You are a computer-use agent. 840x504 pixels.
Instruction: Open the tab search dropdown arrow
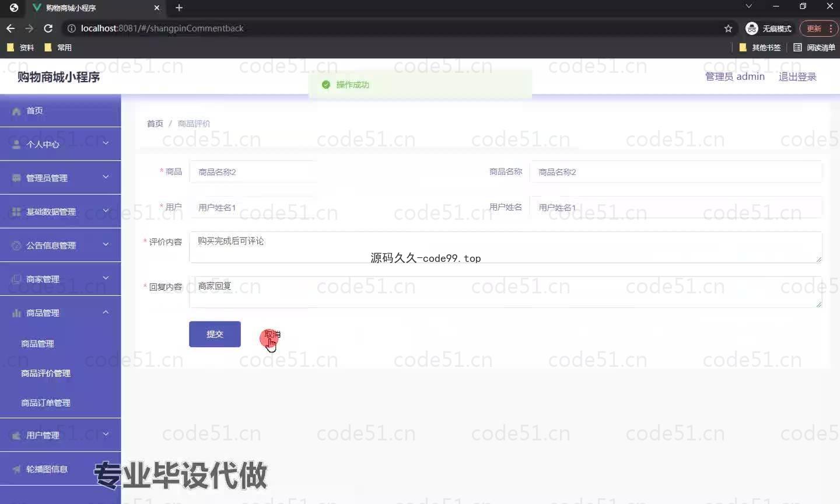pos(748,6)
